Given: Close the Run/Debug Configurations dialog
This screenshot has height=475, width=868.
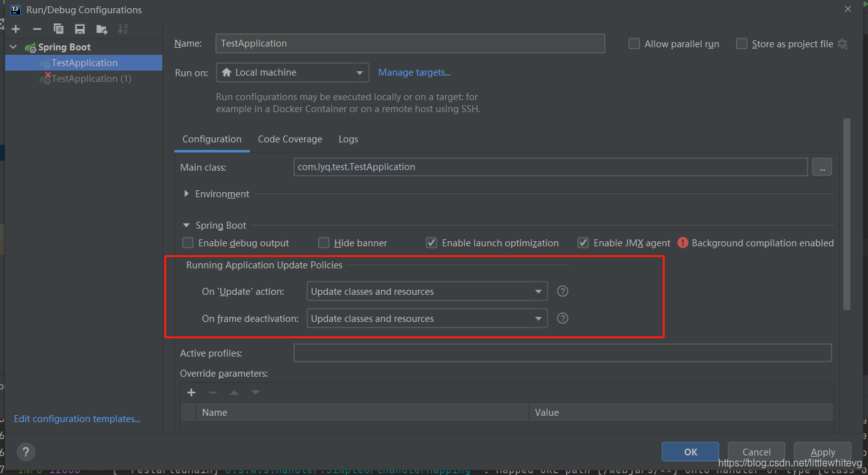Looking at the screenshot, I should click(x=847, y=8).
